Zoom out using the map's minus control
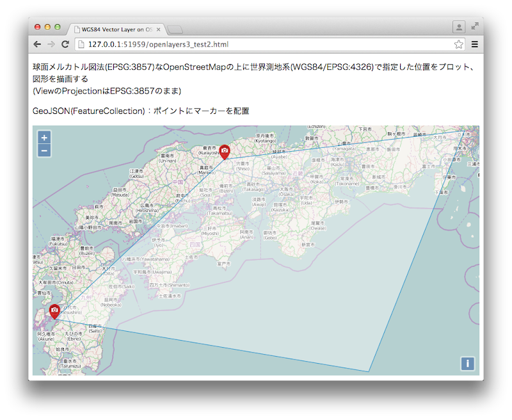Viewport: 512px width, 420px height. point(44,150)
